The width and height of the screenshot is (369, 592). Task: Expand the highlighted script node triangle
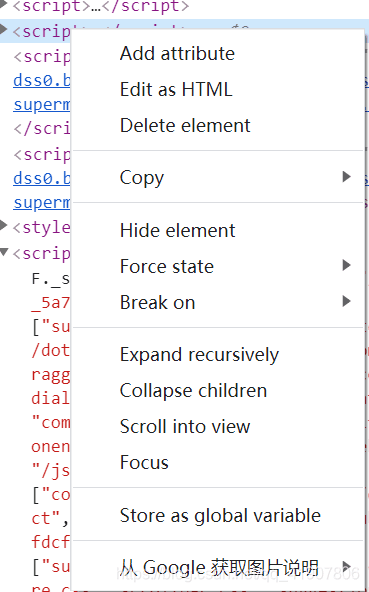point(3,29)
